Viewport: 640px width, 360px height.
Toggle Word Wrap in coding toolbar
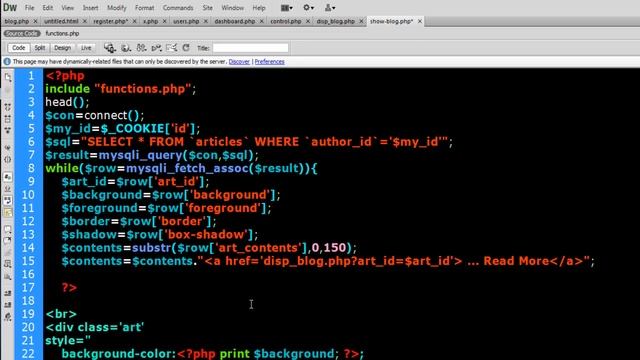(8, 200)
